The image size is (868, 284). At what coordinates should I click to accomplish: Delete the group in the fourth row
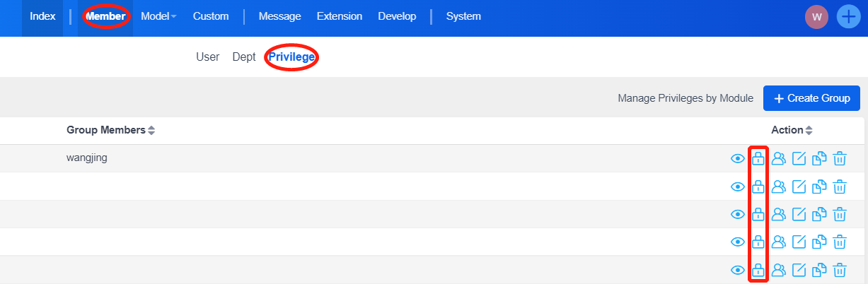[840, 242]
